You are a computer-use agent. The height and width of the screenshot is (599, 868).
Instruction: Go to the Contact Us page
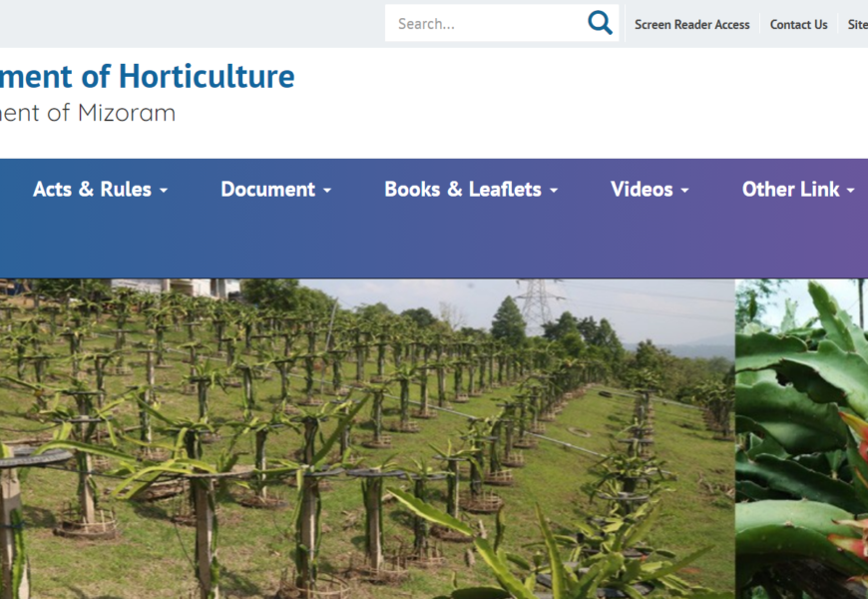point(798,24)
